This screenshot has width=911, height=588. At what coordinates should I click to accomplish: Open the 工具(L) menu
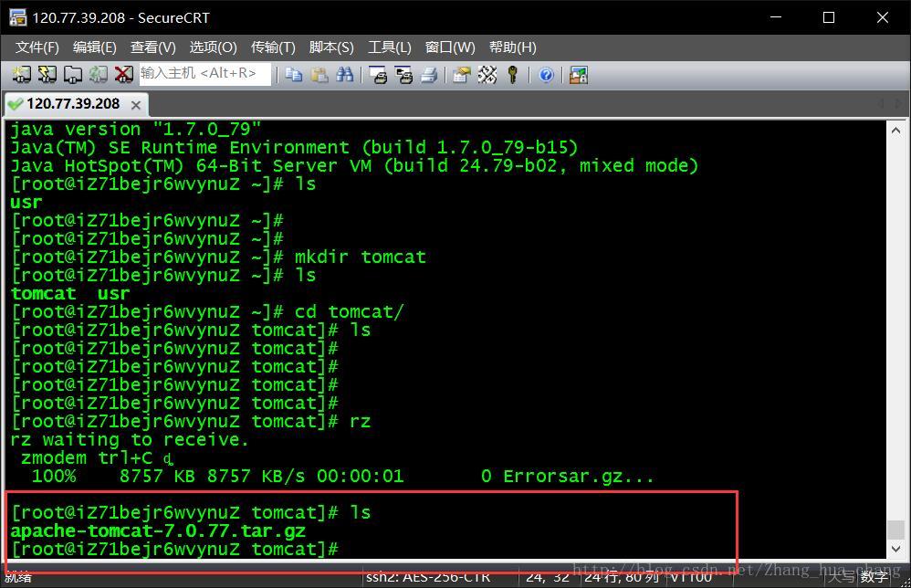coord(389,47)
